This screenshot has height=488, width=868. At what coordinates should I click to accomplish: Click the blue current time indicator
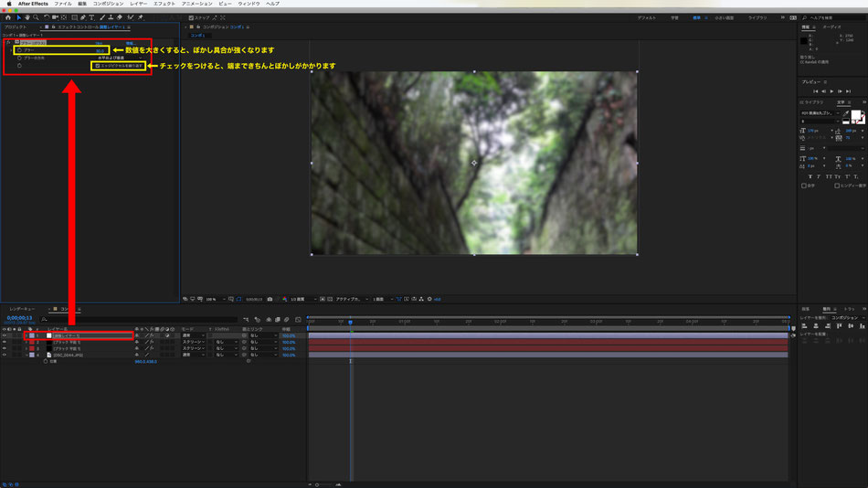351,322
